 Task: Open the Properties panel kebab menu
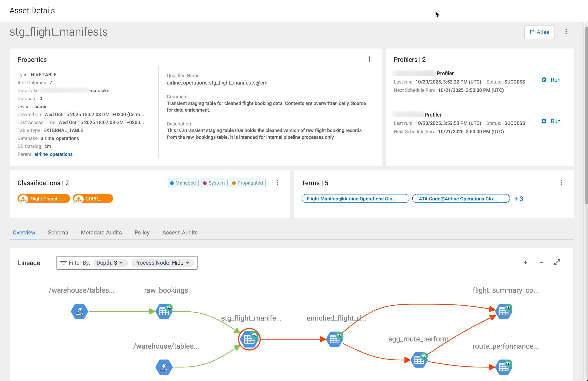[369, 59]
